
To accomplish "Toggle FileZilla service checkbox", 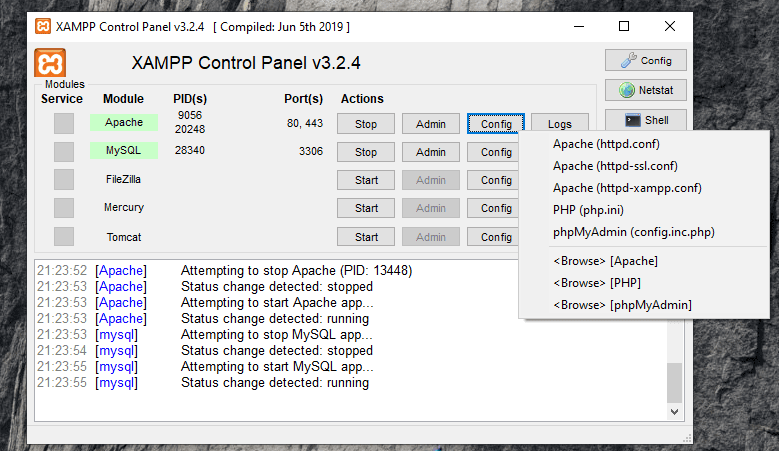I will pos(64,179).
